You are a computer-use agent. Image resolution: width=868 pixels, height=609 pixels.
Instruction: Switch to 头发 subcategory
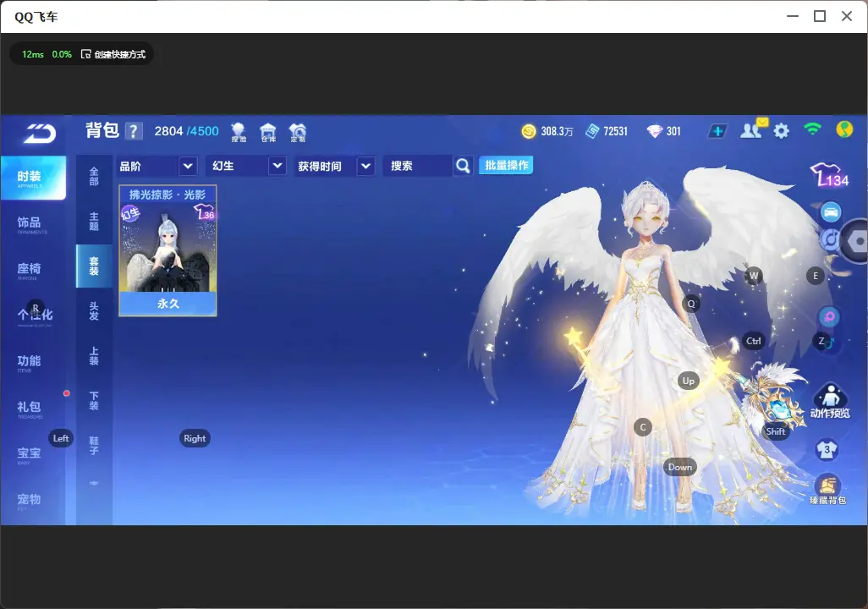pos(94,311)
